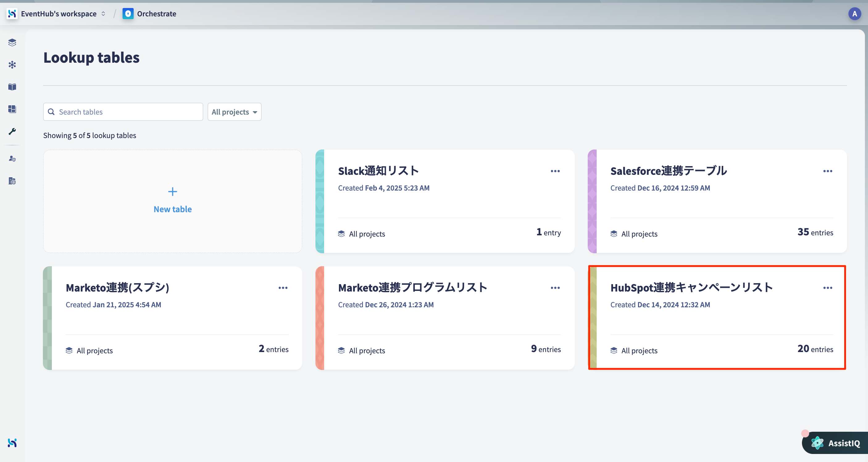Click the Lookup tables page heading
Image resolution: width=868 pixels, height=462 pixels.
[x=91, y=58]
